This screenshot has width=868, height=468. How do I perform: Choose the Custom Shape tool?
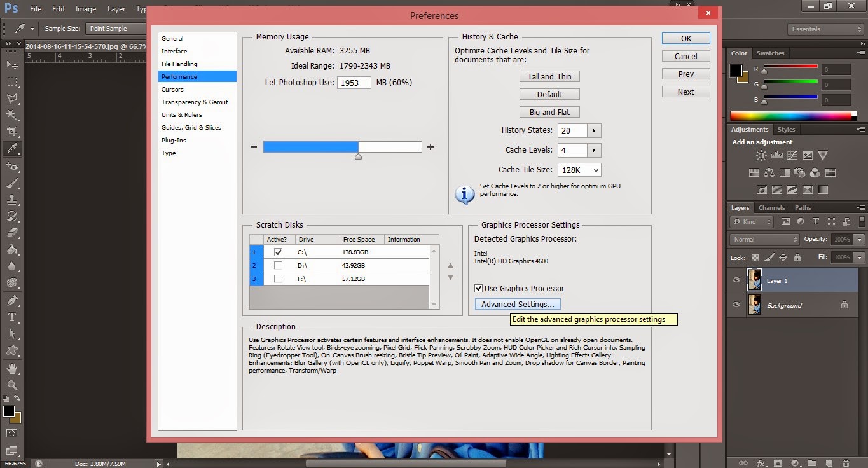(x=11, y=350)
